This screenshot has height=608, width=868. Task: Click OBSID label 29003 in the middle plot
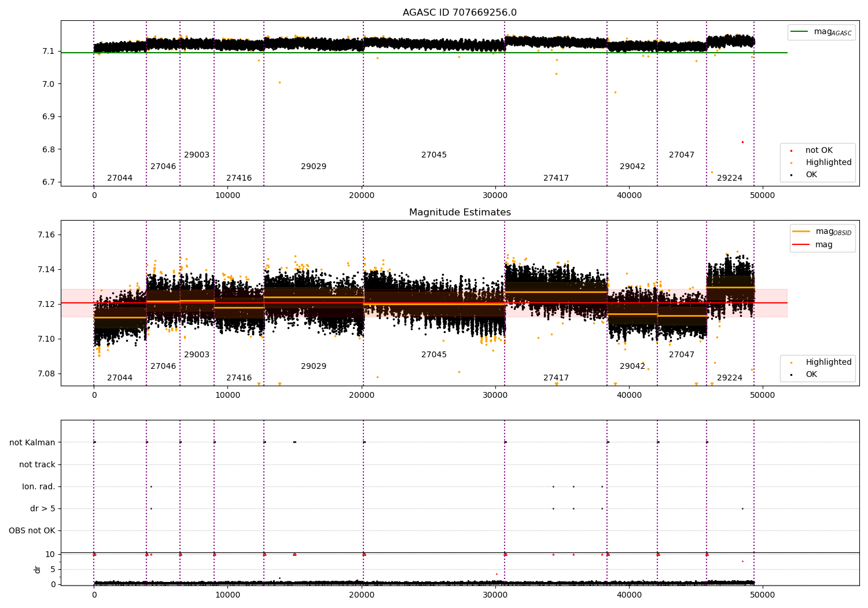pyautogui.click(x=197, y=355)
